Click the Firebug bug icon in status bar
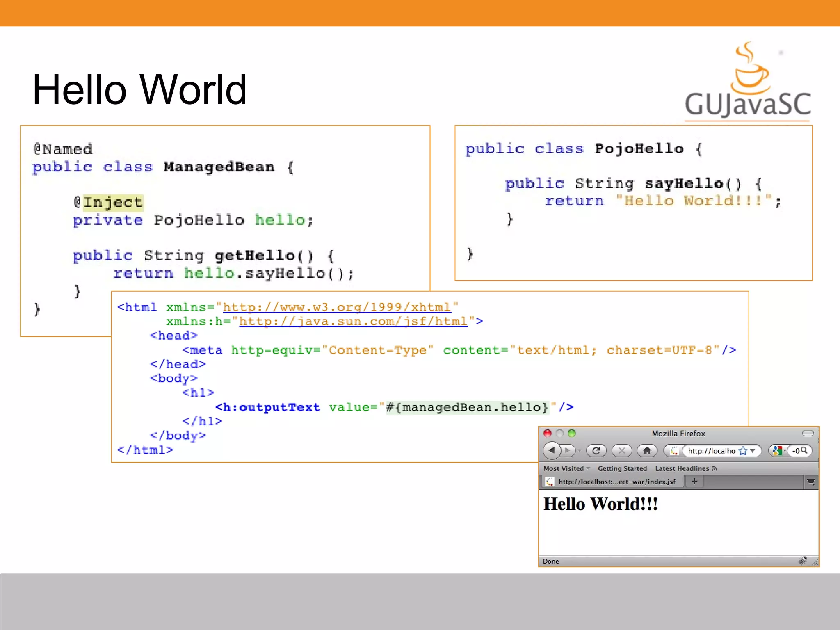Image resolution: width=840 pixels, height=630 pixels. pos(802,560)
